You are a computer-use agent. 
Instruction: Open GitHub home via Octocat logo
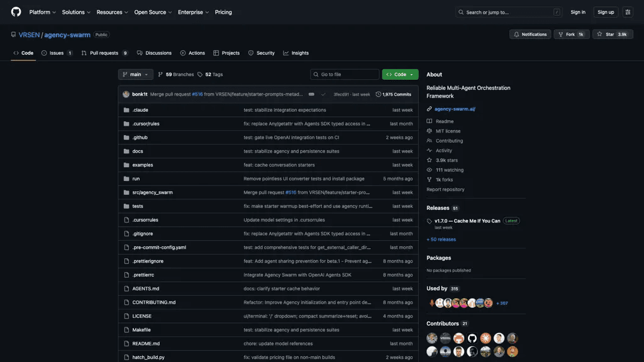[16, 12]
